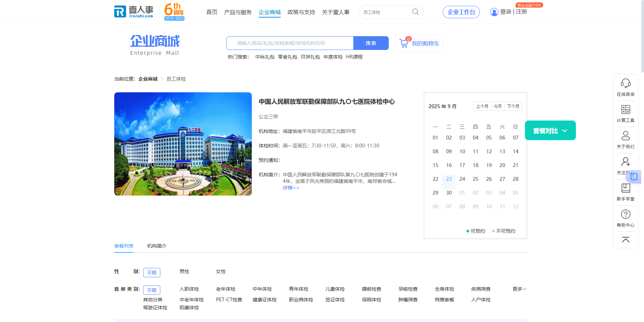Click the 搜索 button
Screen dimensions: 644x322
pos(371,43)
